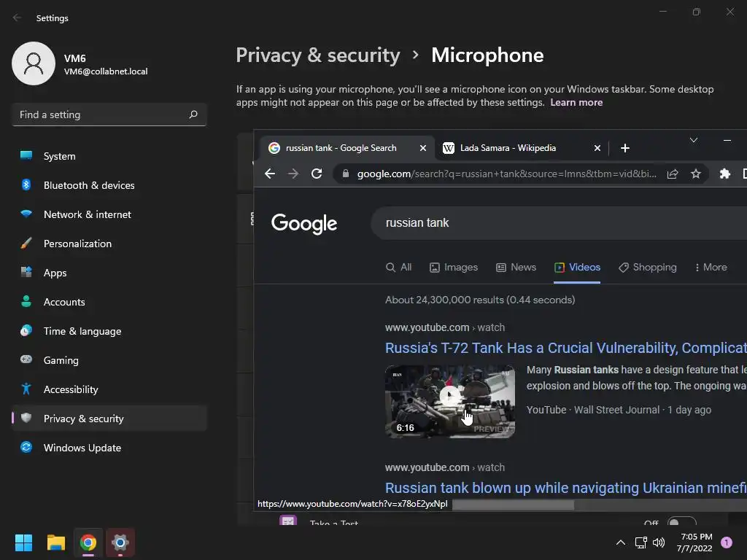Select Privacy & security in sidebar
Screen dimensions: 747x560
[x=109, y=419]
